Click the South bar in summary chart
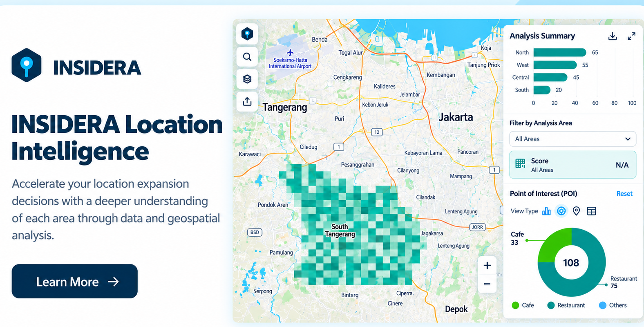The height and width of the screenshot is (327, 644). click(542, 90)
